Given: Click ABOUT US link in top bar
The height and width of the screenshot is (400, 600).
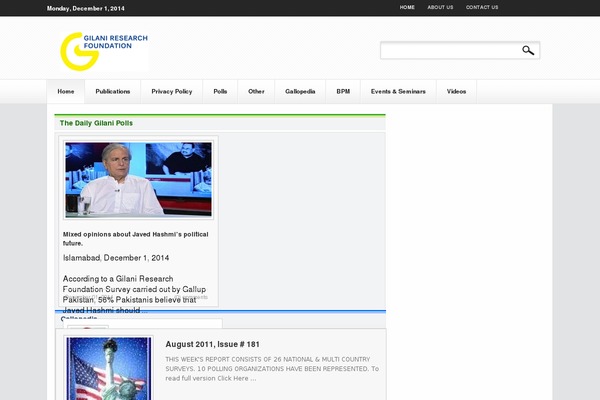Looking at the screenshot, I should click(x=440, y=7).
